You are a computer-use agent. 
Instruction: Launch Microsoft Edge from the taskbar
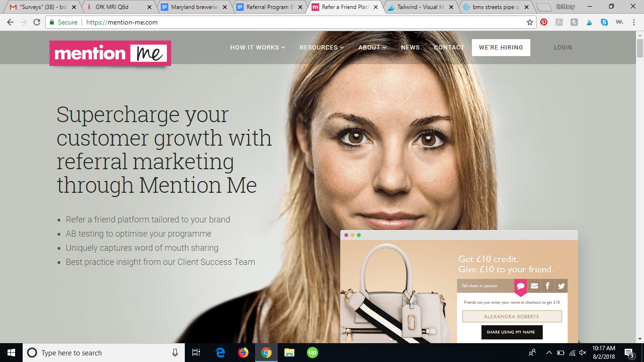tap(220, 353)
